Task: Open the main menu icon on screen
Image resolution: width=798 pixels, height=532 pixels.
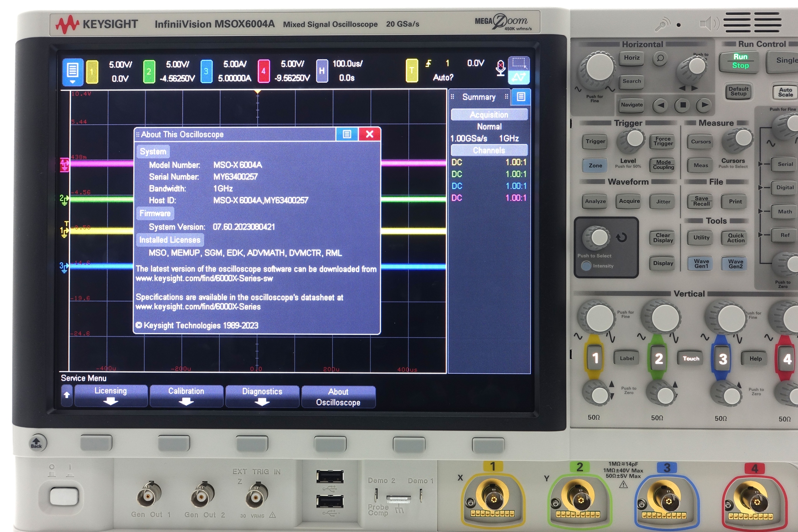Action: point(72,72)
